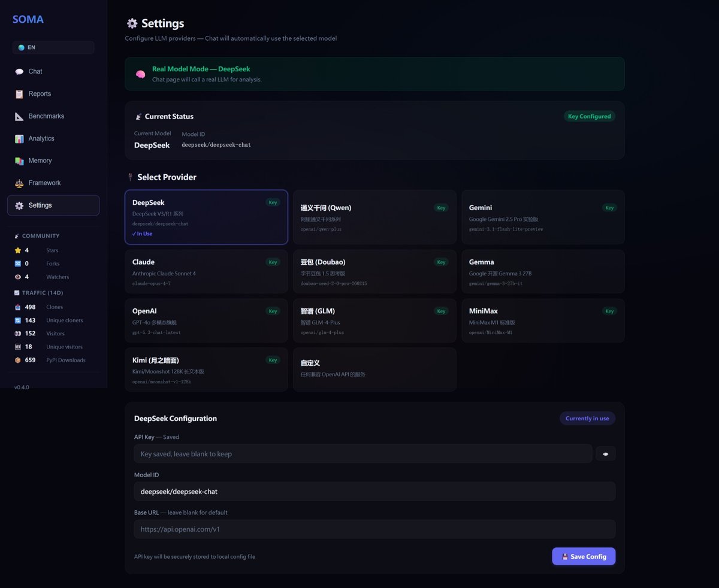
Task: Click the Settings gear icon in sidebar
Action: coord(19,205)
